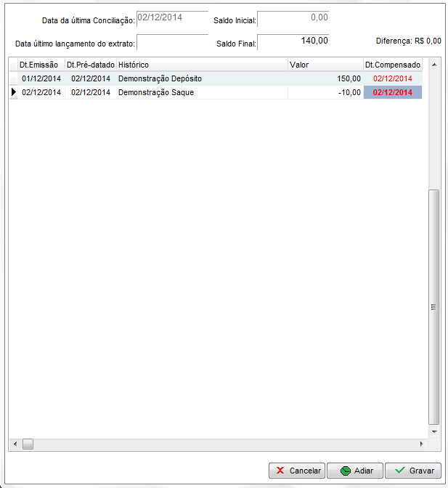Click the Saldo Final input field
Screen dimensions: 448x488
pos(293,42)
